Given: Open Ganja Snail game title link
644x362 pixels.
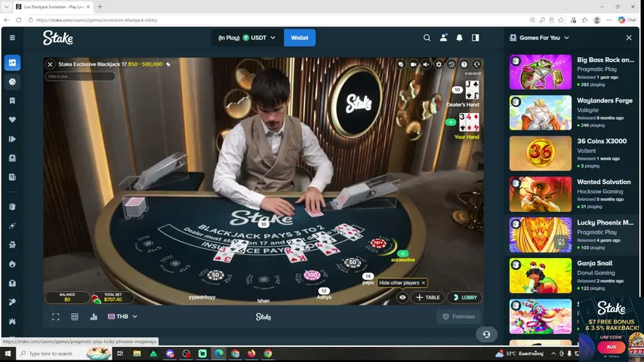Looking at the screenshot, I should pos(594,263).
